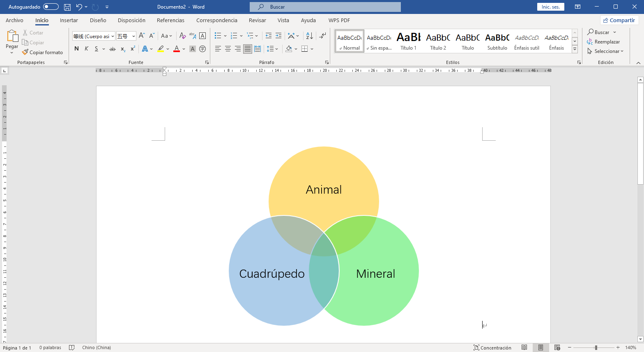This screenshot has height=352, width=644.
Task: Click Inic. ses. sign-in button
Action: pos(551,7)
